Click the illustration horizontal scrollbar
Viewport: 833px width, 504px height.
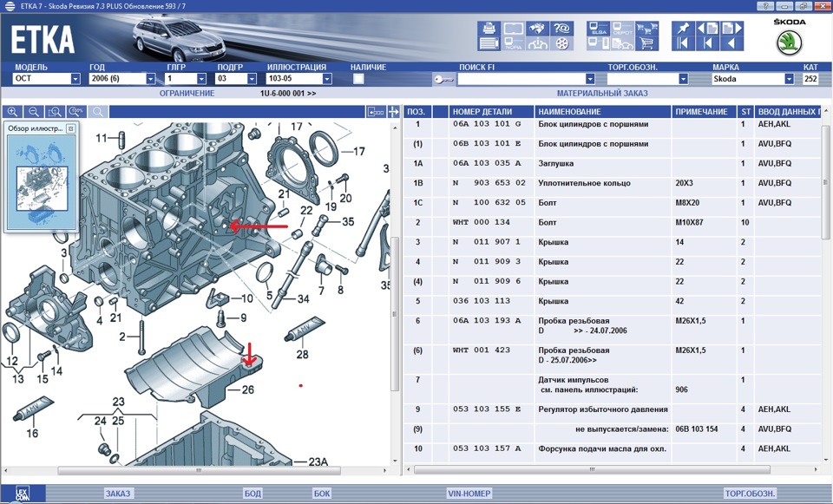pyautogui.click(x=199, y=470)
